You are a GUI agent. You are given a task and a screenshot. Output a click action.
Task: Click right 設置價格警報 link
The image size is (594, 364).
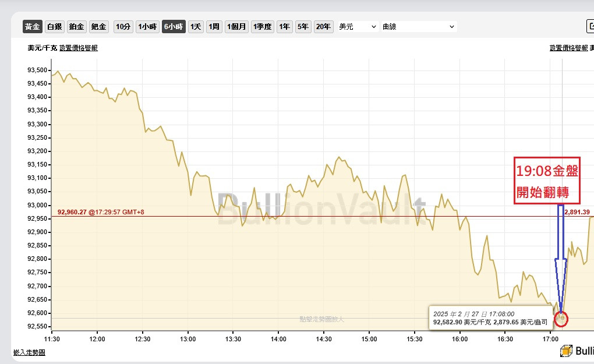tap(569, 48)
